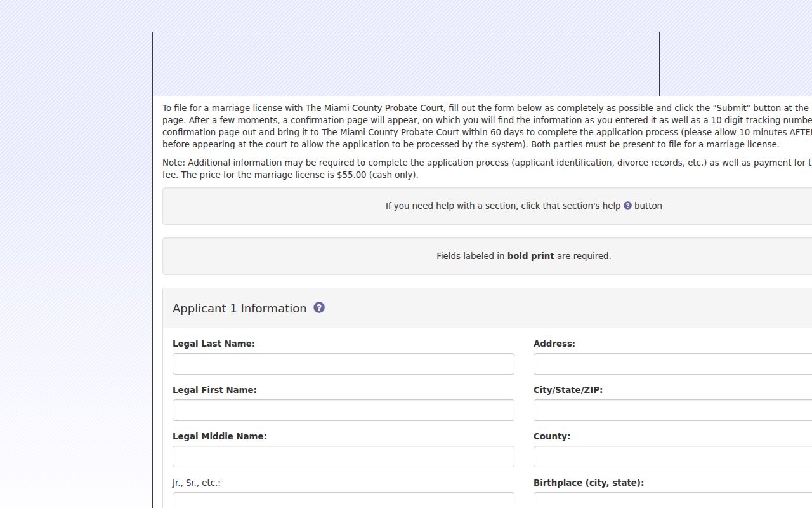Click the Birthplace (city, state) input field
Image resolution: width=812 pixels, height=508 pixels.
(672, 500)
